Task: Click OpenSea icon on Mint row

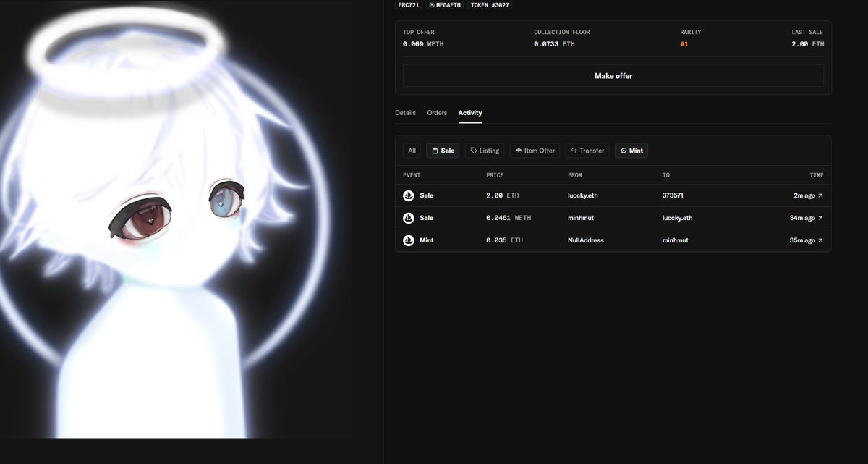Action: coord(409,240)
